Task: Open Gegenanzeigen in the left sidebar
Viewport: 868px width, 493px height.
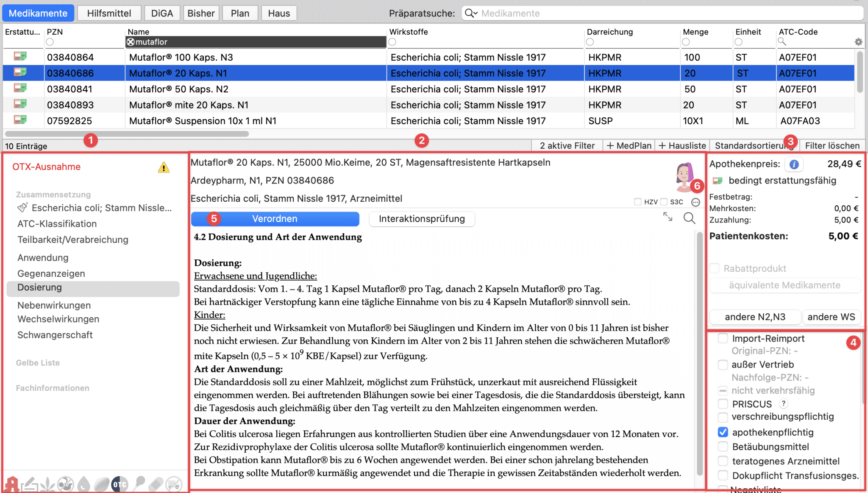Action: coord(51,273)
